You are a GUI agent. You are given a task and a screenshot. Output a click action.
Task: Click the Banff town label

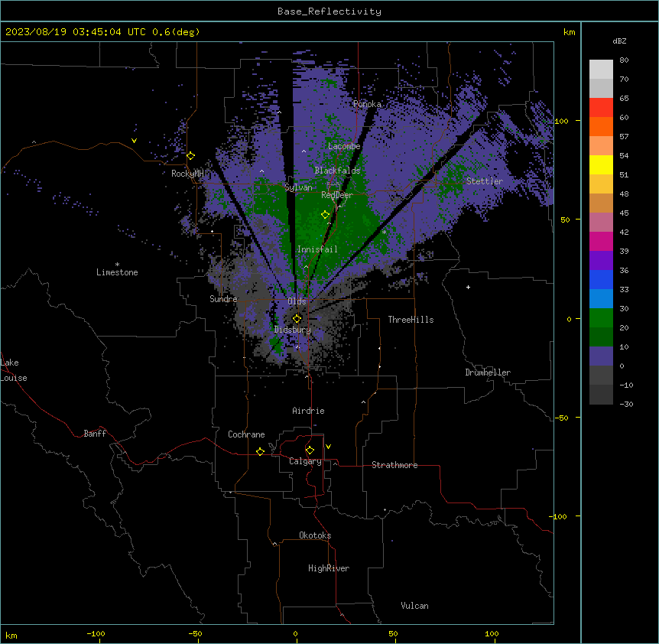(x=95, y=434)
